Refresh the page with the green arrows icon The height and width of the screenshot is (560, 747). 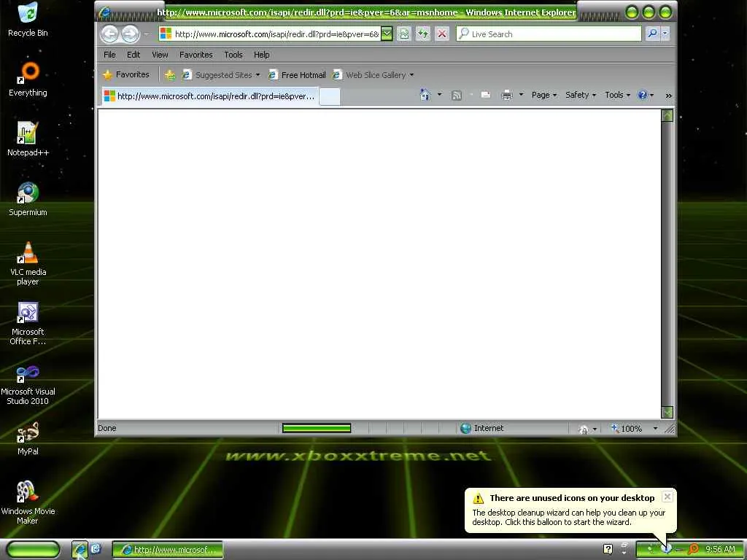coord(423,34)
